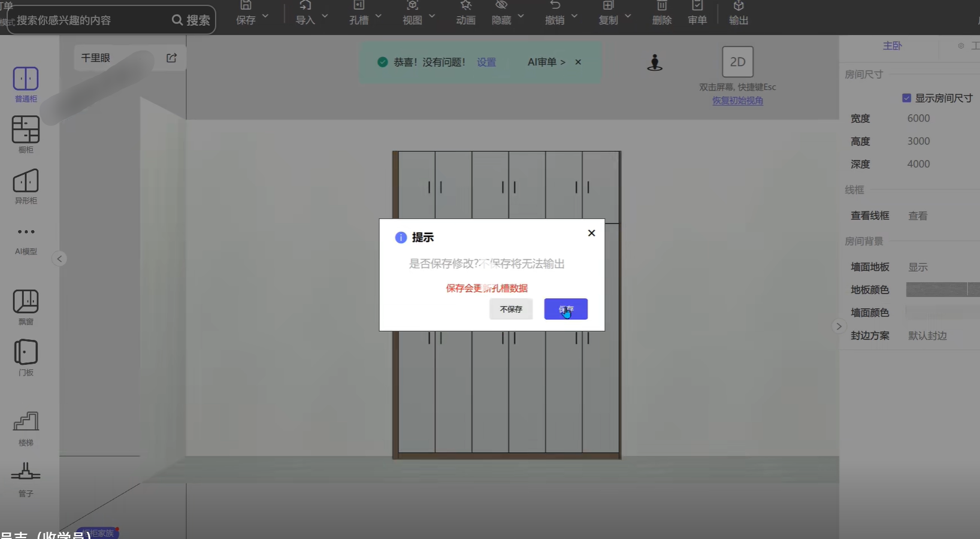Open the 千里眼 pop-out icon
Viewport: 980px width, 539px height.
(171, 58)
